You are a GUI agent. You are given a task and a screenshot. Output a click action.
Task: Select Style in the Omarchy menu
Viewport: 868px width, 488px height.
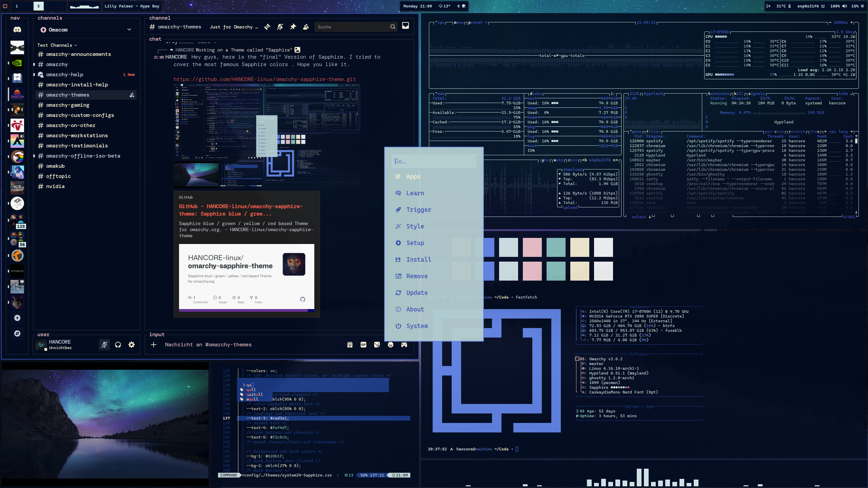click(x=415, y=226)
